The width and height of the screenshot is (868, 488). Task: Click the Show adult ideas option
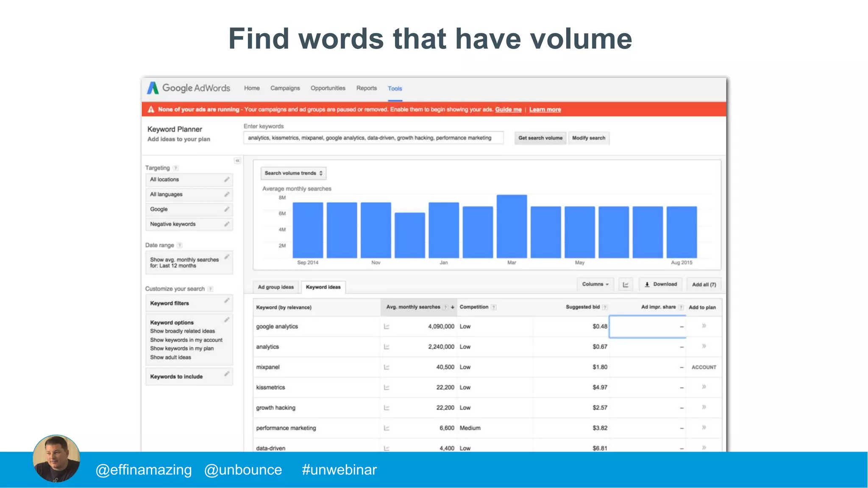pos(170,358)
